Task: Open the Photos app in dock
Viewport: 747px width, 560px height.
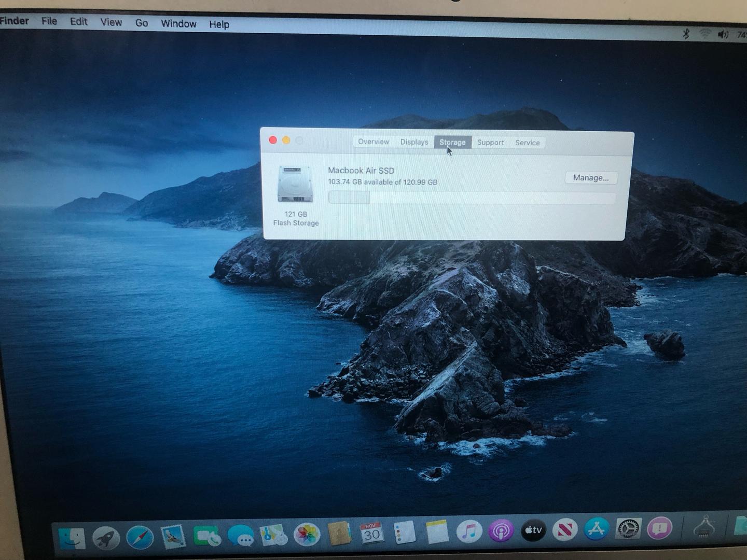Action: click(x=307, y=534)
